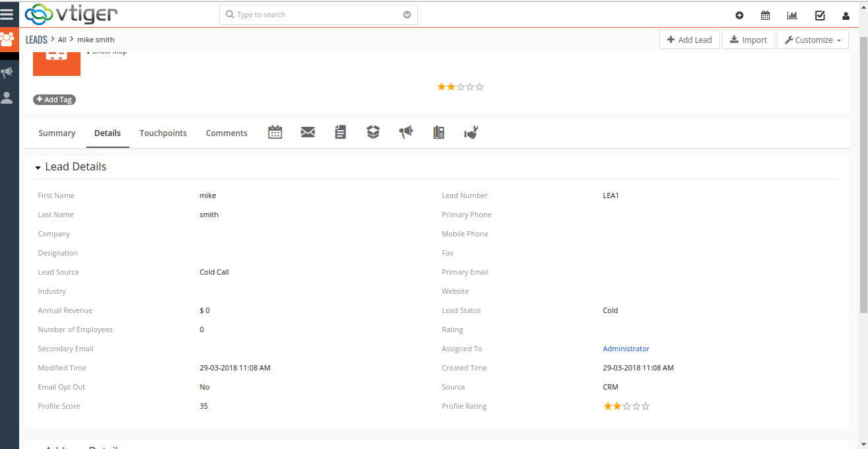Click the Source value CRM
The image size is (868, 449).
[610, 387]
